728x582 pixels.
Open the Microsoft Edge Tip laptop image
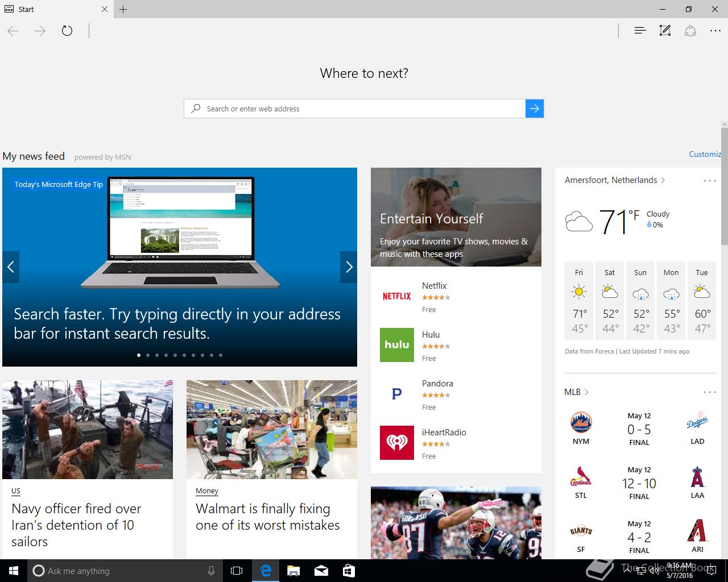click(180, 233)
